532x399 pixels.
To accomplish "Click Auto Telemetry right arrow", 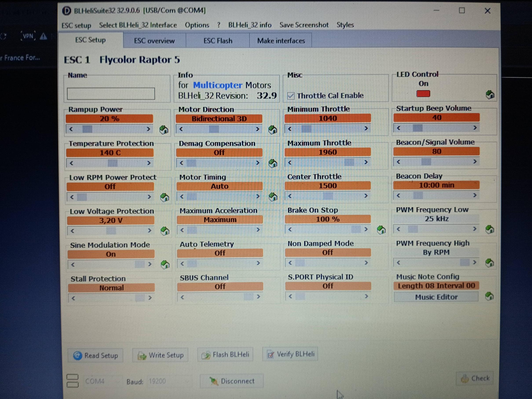I will pyautogui.click(x=258, y=263).
